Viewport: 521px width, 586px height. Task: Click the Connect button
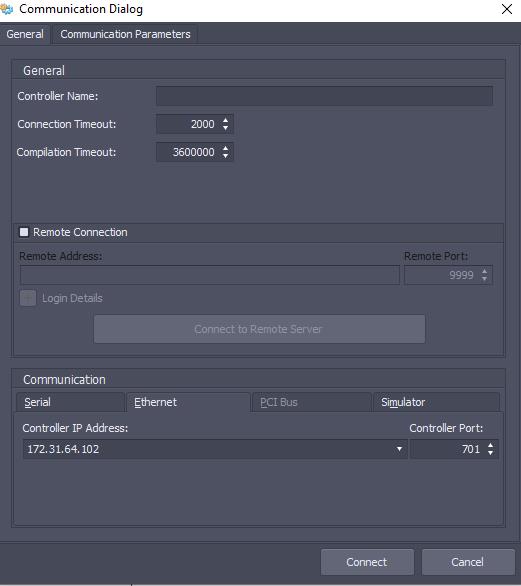(x=367, y=562)
